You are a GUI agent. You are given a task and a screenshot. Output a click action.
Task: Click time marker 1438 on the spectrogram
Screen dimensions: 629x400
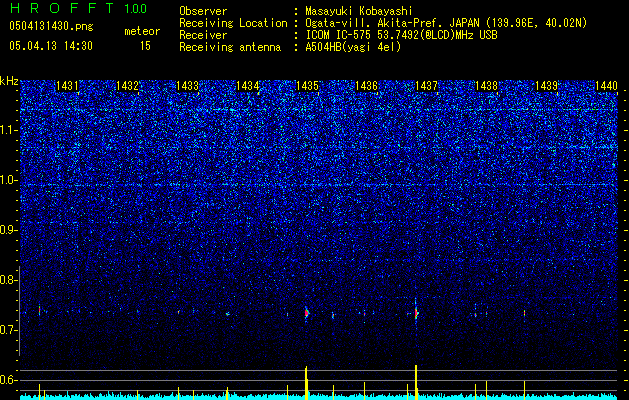(x=486, y=85)
